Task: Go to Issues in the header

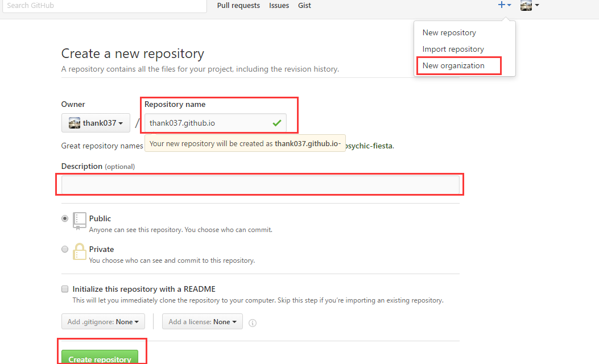Action: click(279, 6)
